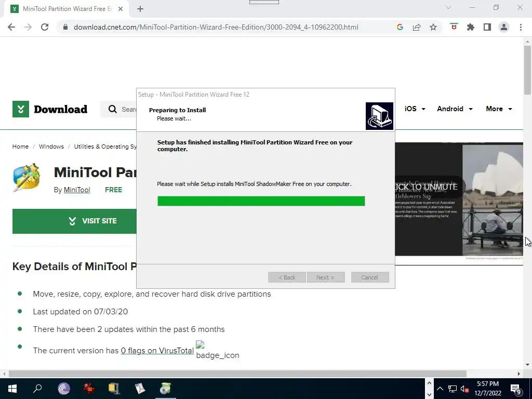Open the Utilities & Operating Systems breadcrumb
This screenshot has height=399, width=532.
tap(105, 147)
